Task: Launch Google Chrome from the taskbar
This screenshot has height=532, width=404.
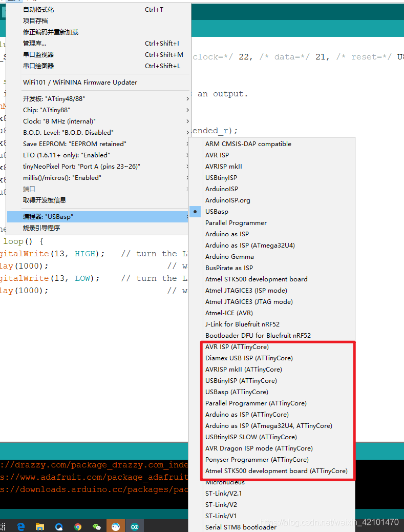Action: [x=78, y=526]
